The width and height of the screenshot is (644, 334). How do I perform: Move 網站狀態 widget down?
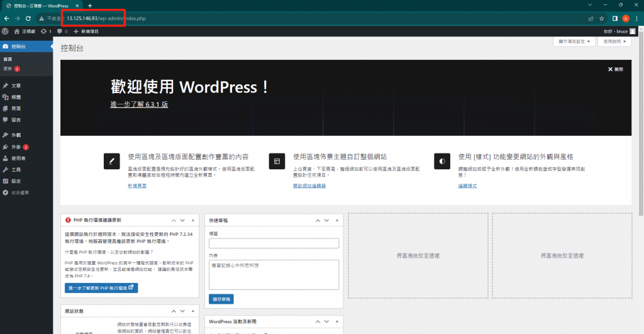tap(182, 311)
